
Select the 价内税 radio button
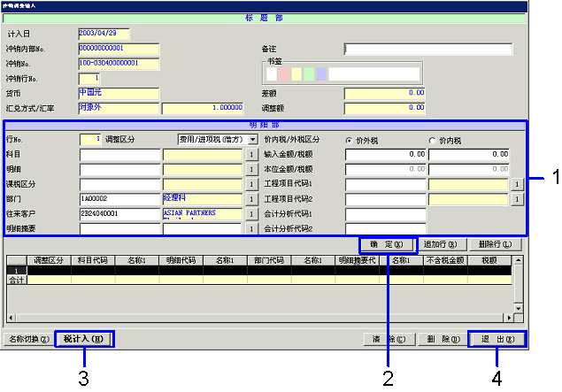[433, 140]
